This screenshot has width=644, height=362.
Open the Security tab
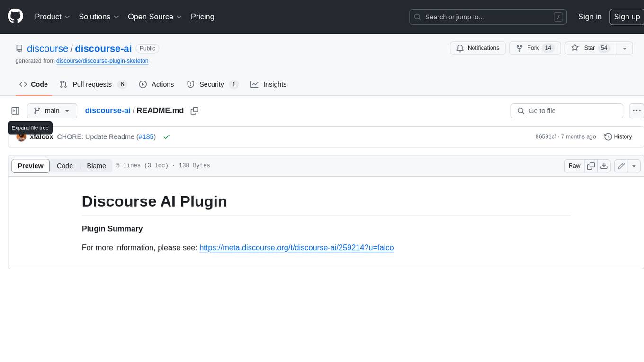coord(213,84)
